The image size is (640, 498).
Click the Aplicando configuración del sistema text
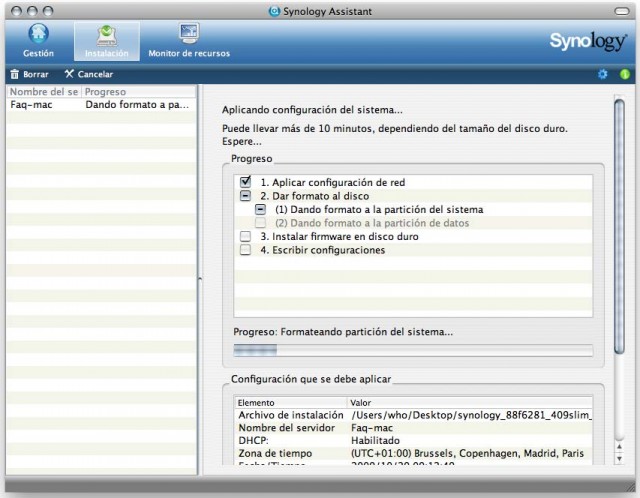click(x=312, y=110)
